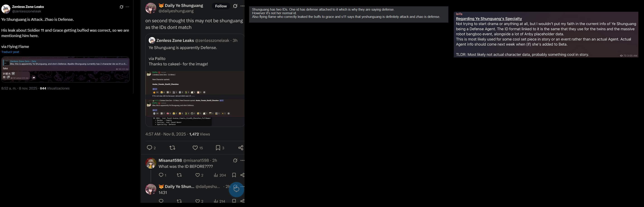644x207 pixels.
Task: Click the blue floating circular button
Action: [x=236, y=190]
